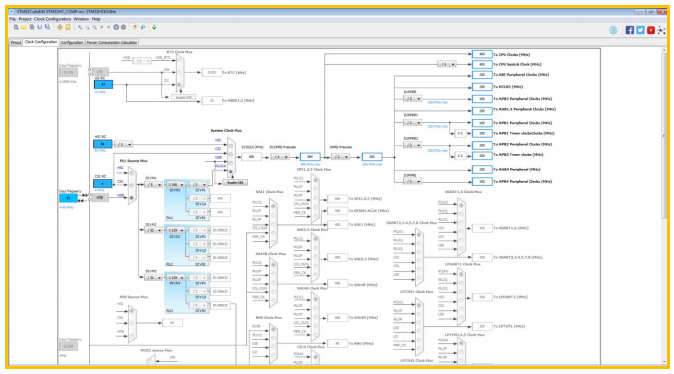Viewport: 674px width, 374px height.
Task: Click the To HCLK3 (MHz) value field
Action: [x=482, y=86]
